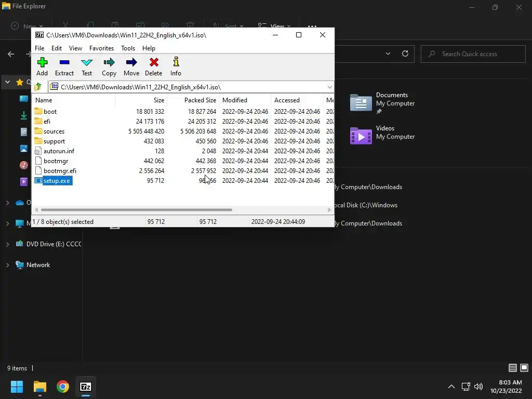Screen dimensions: 532x399
Task: Open the New menu in File Explorer
Action: (x=27, y=26)
